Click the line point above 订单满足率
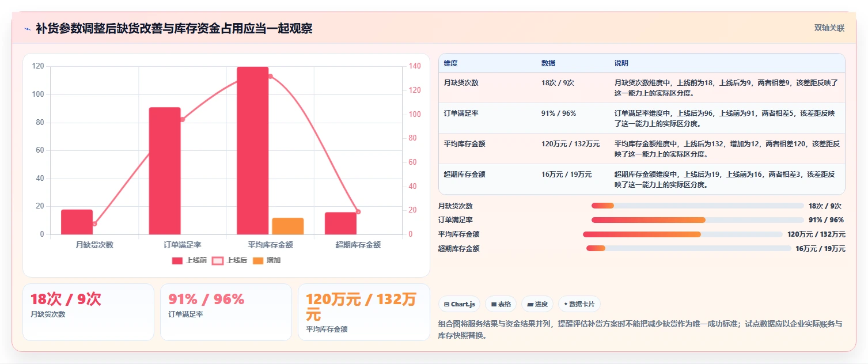The image size is (868, 364). coord(182,119)
